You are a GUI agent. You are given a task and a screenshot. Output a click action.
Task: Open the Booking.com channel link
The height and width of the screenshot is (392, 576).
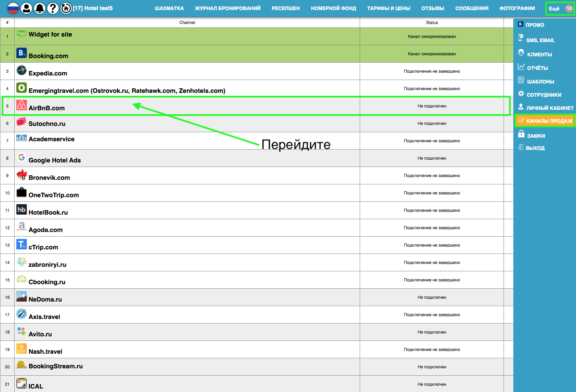tap(48, 56)
